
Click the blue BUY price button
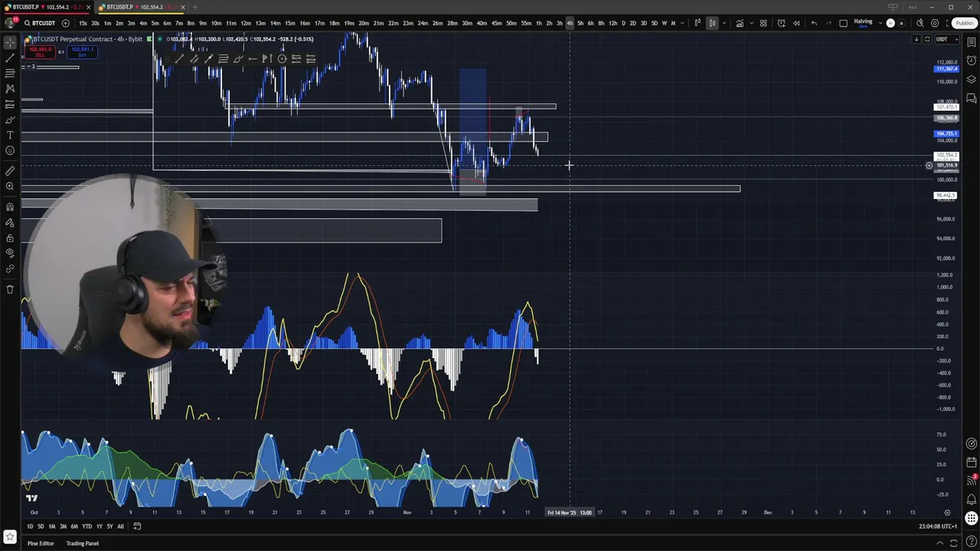82,52
